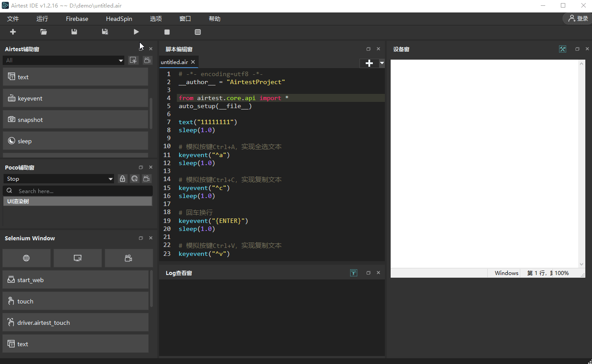Insert the start_web Selenium command
The height and width of the screenshot is (364, 592).
click(x=75, y=280)
